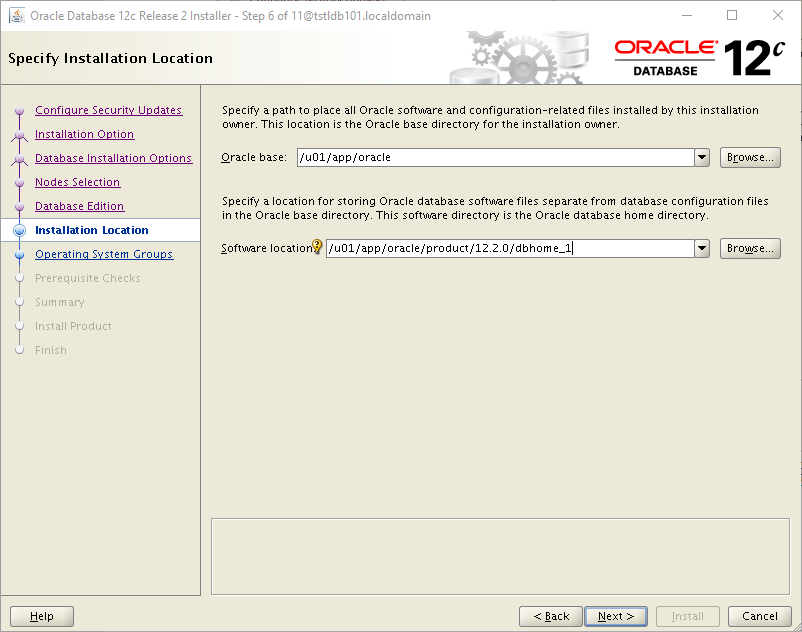The width and height of the screenshot is (802, 632).
Task: Click the Summary step label
Action: [x=59, y=302]
